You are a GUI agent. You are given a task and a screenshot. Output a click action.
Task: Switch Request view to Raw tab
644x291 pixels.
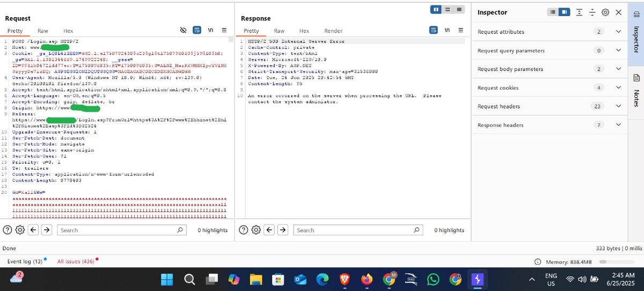coord(42,31)
